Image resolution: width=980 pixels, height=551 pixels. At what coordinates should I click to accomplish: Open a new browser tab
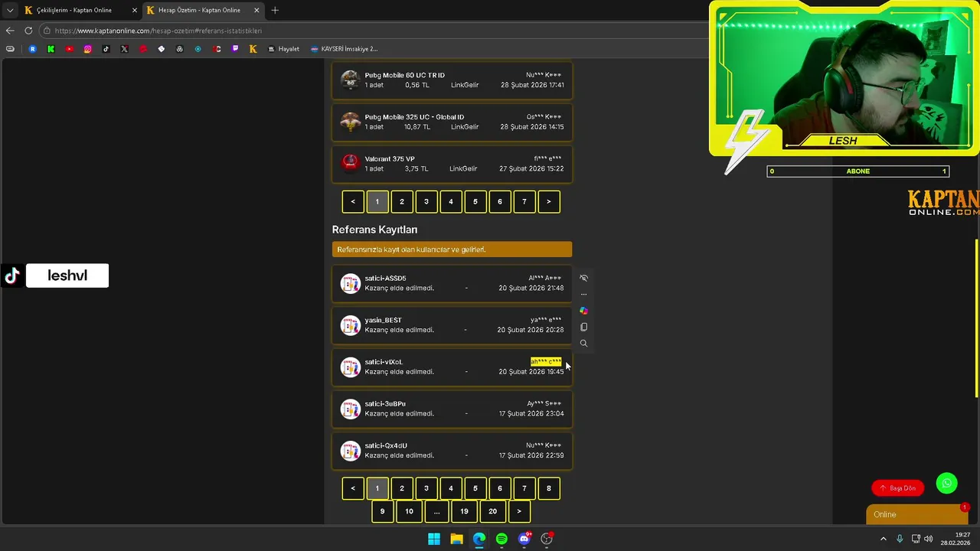pos(275,10)
